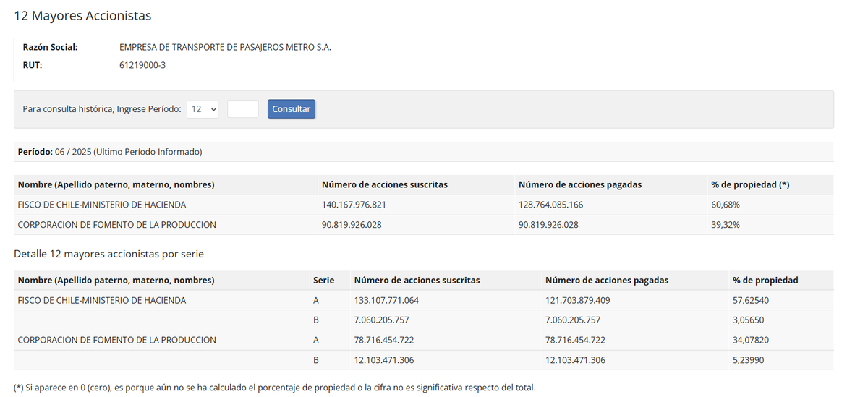The width and height of the screenshot is (868, 397).
Task: Click the percentage 3,05650
Action: 749,320
